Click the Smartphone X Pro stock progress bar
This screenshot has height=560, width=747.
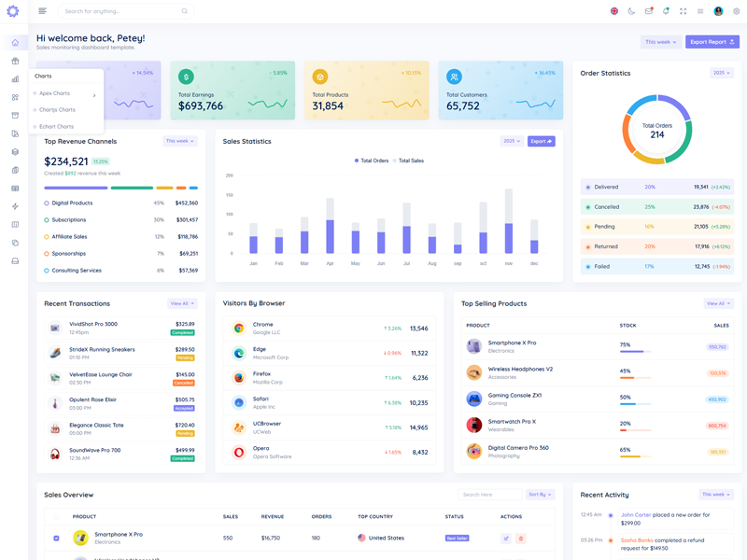(x=635, y=352)
